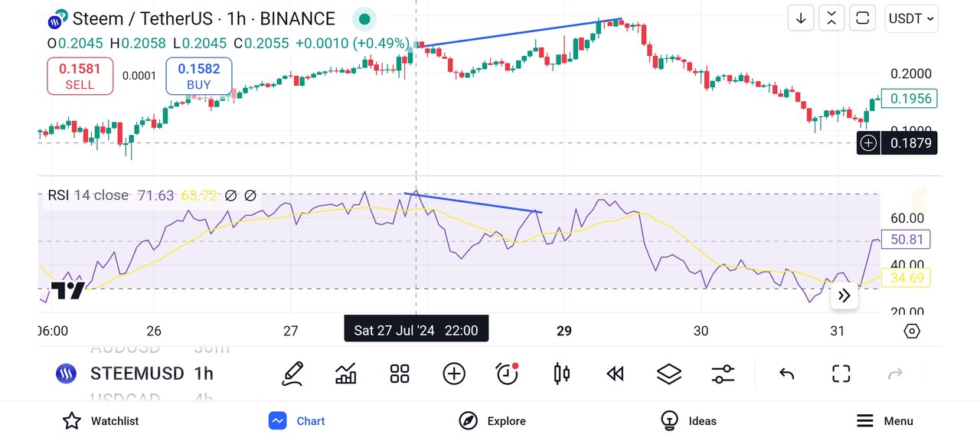Click the down arrow button at top right

tap(801, 18)
